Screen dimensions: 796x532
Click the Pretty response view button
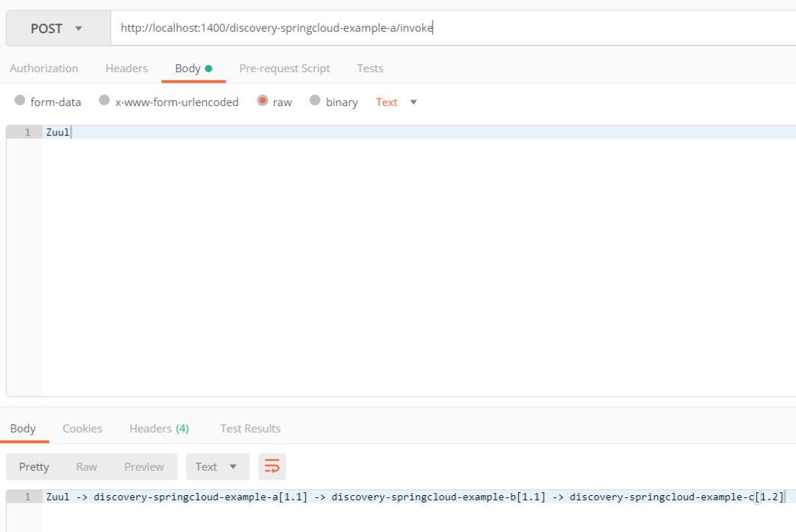pos(34,466)
